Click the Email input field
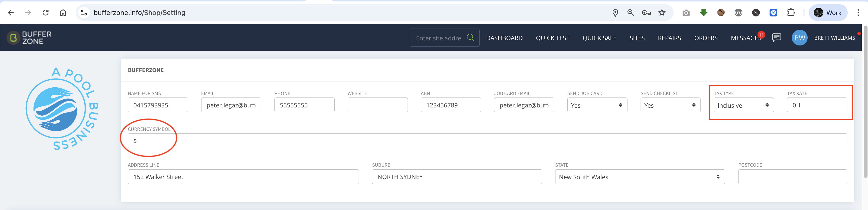Image resolution: width=868 pixels, height=210 pixels. click(x=231, y=105)
